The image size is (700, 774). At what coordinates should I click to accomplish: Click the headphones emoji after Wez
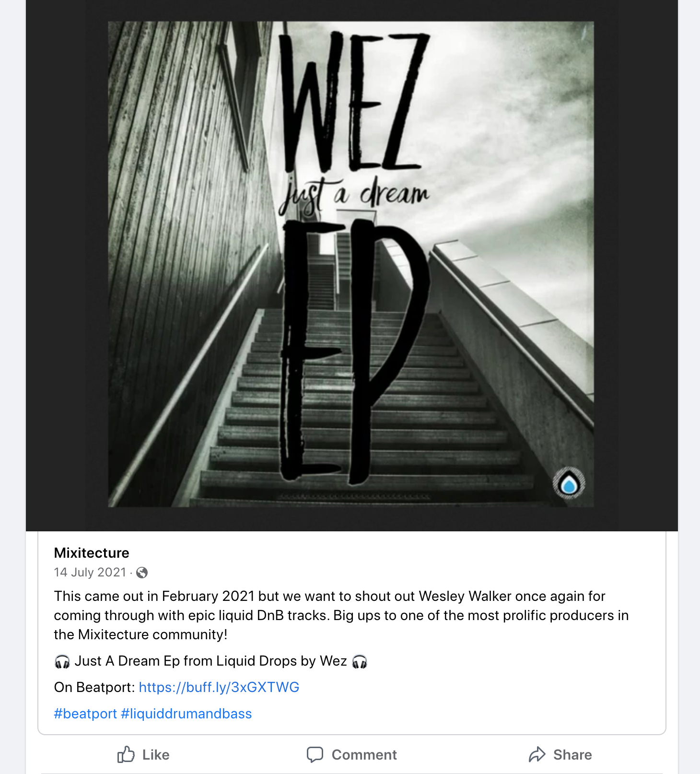[x=360, y=661]
